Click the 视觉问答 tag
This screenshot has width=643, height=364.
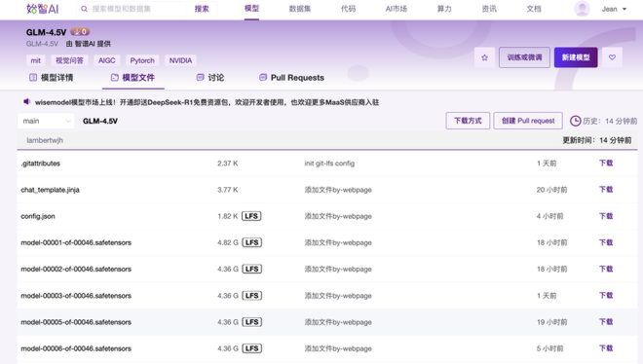[x=69, y=60]
